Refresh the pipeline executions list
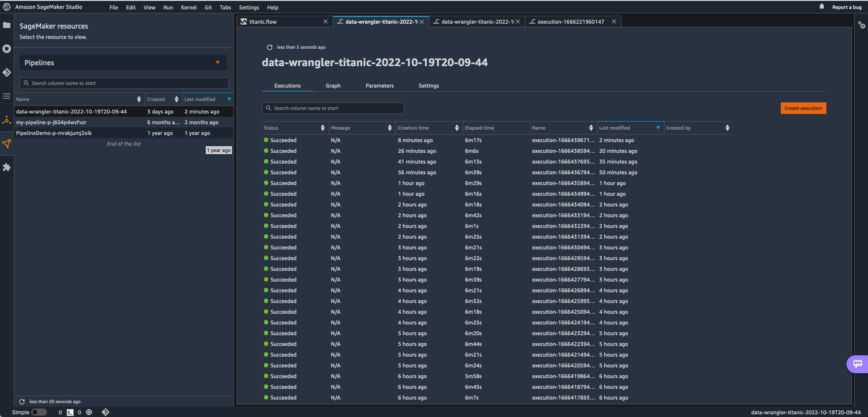The image size is (868, 417). pos(270,47)
